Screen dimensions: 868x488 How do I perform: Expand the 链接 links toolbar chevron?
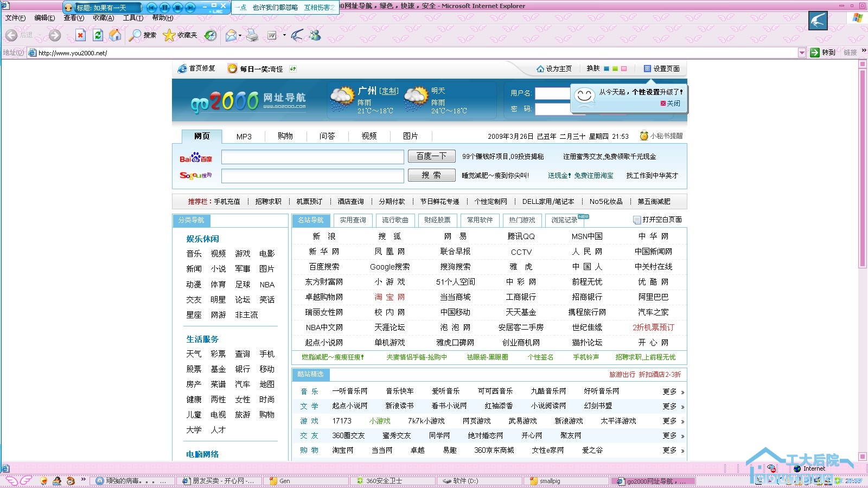(x=864, y=51)
